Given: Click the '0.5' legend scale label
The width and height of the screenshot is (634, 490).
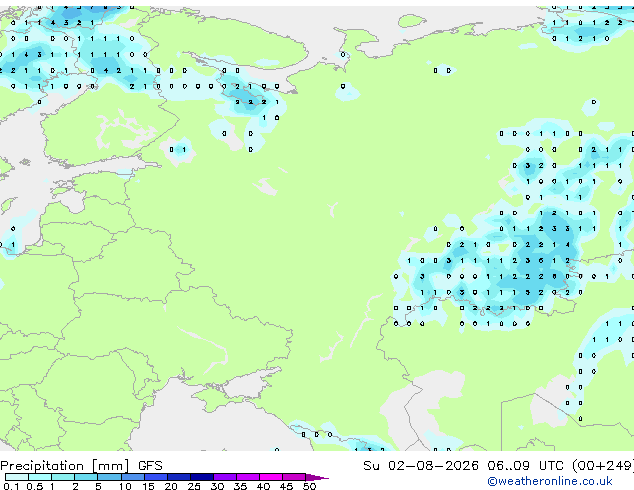Looking at the screenshot, I should click(x=35, y=486).
